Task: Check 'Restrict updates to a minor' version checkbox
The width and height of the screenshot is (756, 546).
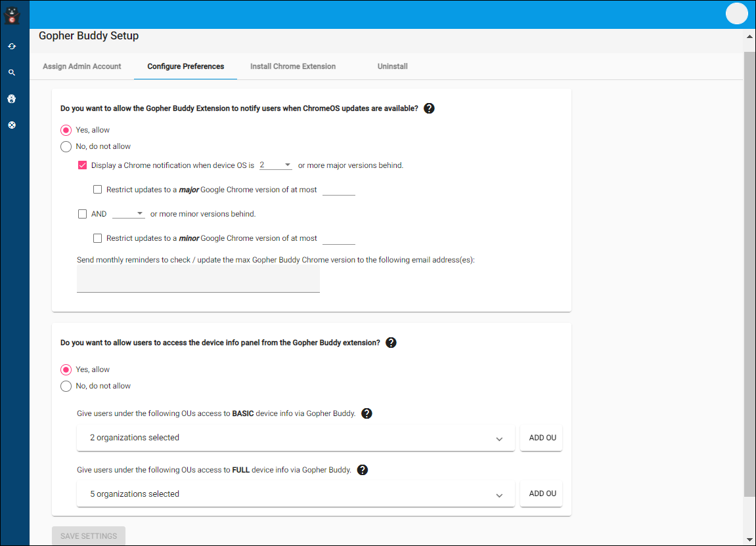Action: pos(97,238)
